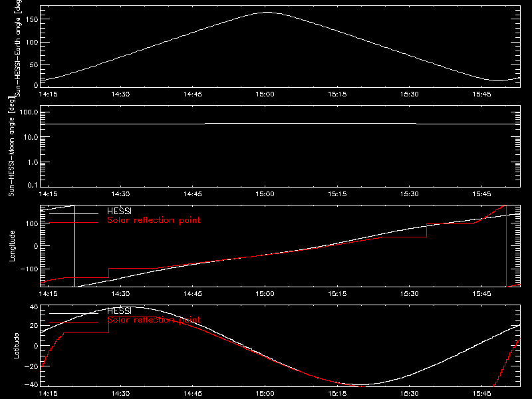
Task: Select 15:00 label under Sun-HESSI-Earth plot
Action: 265,94
